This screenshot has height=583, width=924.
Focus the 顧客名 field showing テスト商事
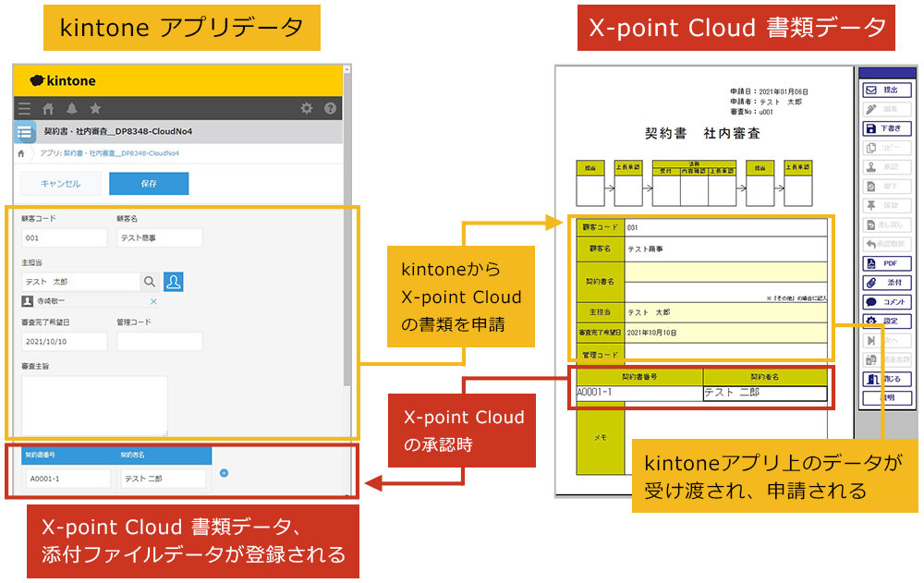[x=160, y=238]
